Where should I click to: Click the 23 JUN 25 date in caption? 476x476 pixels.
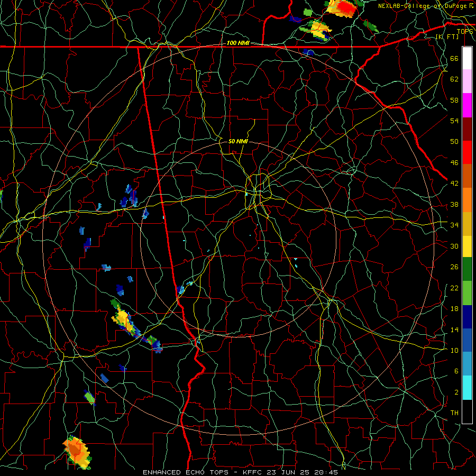pyautogui.click(x=288, y=472)
